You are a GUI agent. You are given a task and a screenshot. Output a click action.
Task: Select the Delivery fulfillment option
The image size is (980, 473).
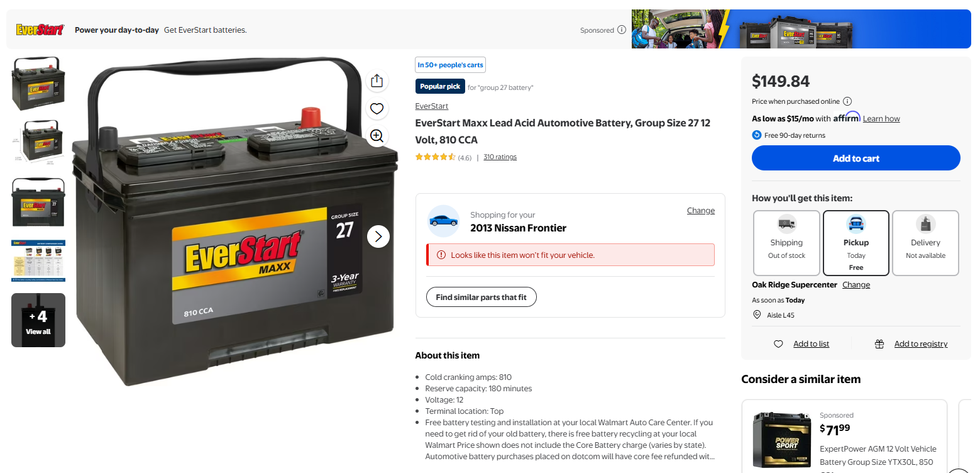click(925, 243)
